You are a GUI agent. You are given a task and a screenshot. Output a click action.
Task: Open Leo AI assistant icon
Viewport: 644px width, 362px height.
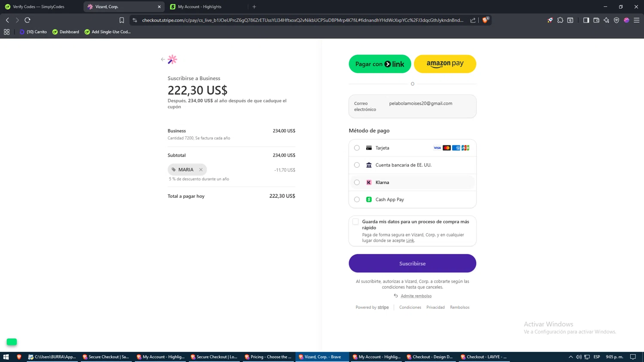606,20
